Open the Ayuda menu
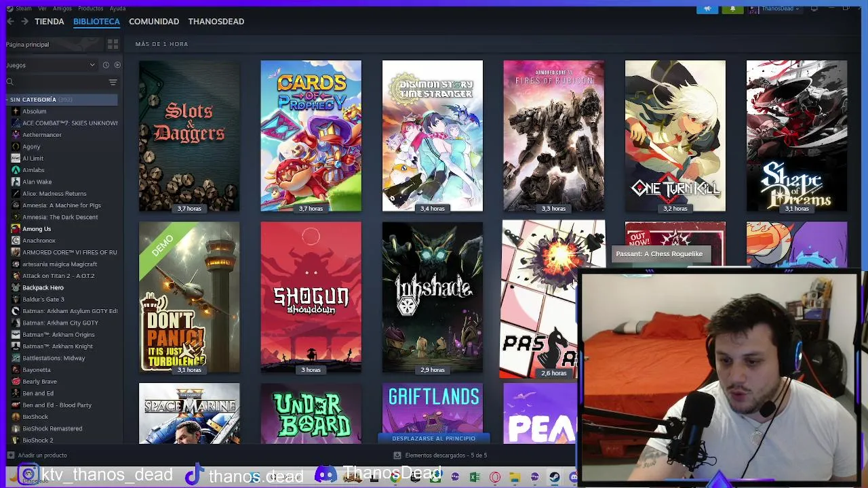 tap(117, 9)
